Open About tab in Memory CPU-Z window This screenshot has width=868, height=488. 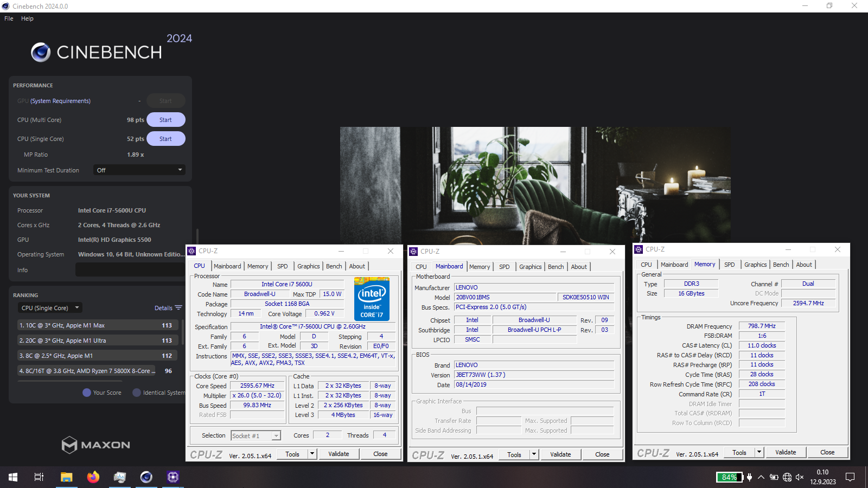point(804,265)
